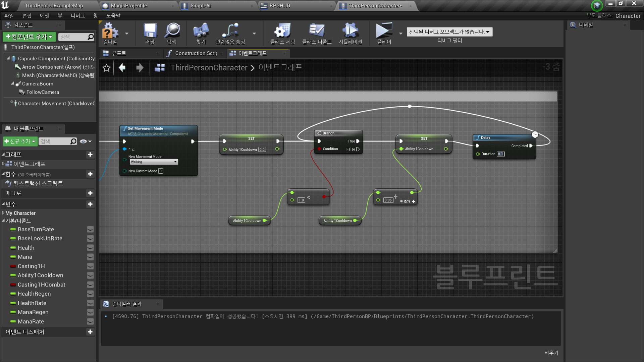Click the Class Settings (클래스 세팅) icon

[x=282, y=31]
